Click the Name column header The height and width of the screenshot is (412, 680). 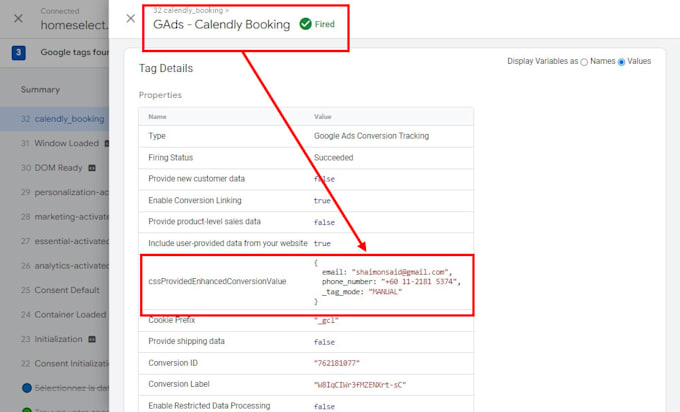pos(157,117)
